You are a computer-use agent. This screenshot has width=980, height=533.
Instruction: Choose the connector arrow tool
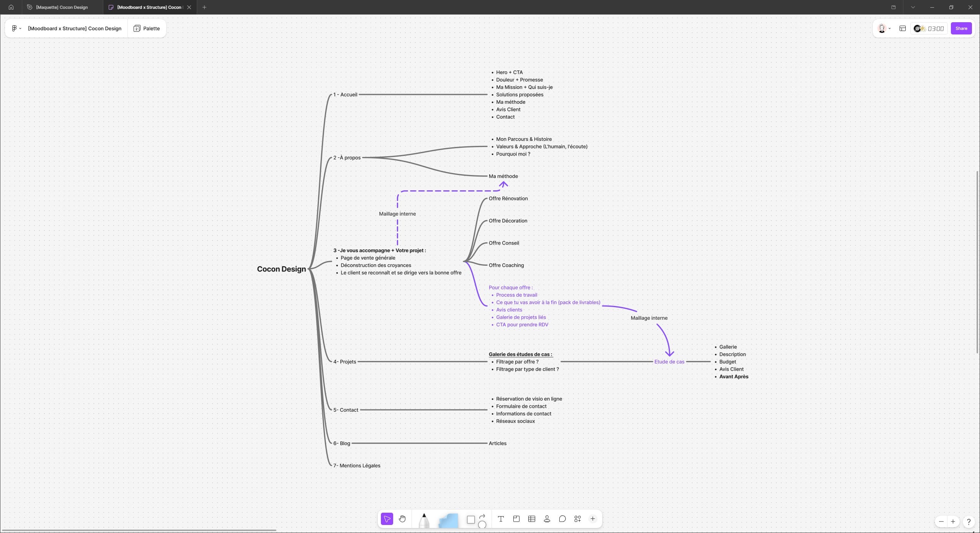[x=482, y=516]
